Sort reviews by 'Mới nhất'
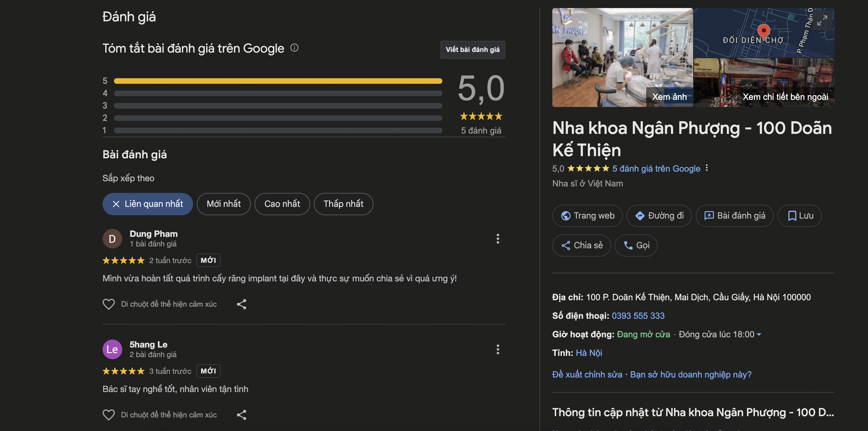 (x=223, y=204)
